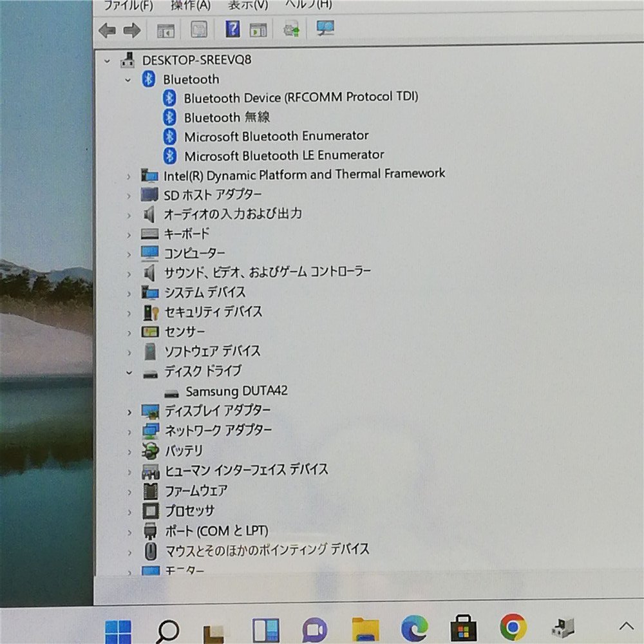Select the DESKTOP-SREEVQ8 computer icon
Screen dimensions: 644x644
128,60
